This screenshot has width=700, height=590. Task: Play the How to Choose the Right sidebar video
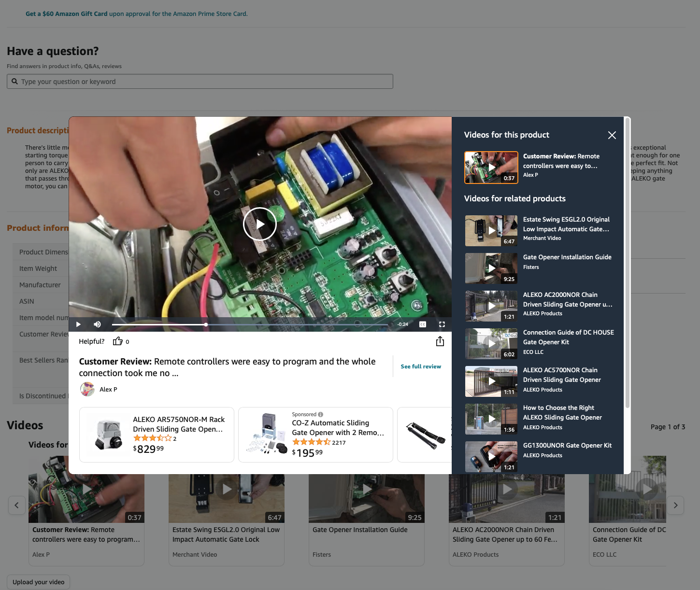[491, 419]
